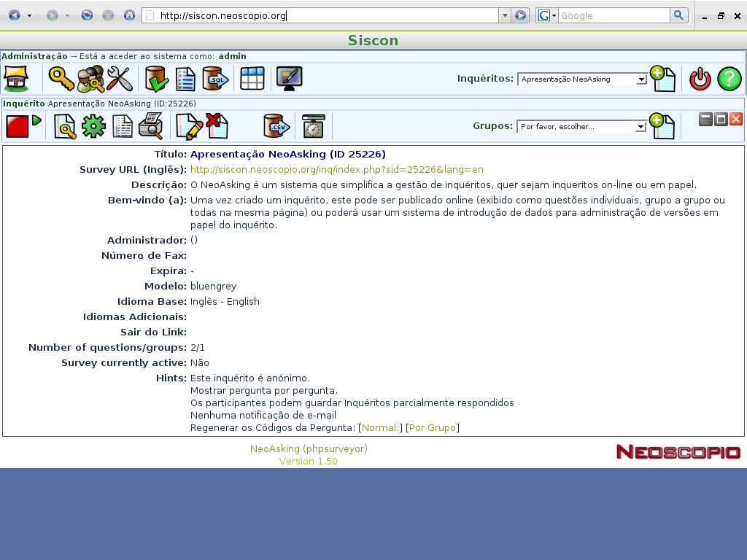747x560 pixels.
Task: Open the template editor monitor icon
Action: (289, 79)
